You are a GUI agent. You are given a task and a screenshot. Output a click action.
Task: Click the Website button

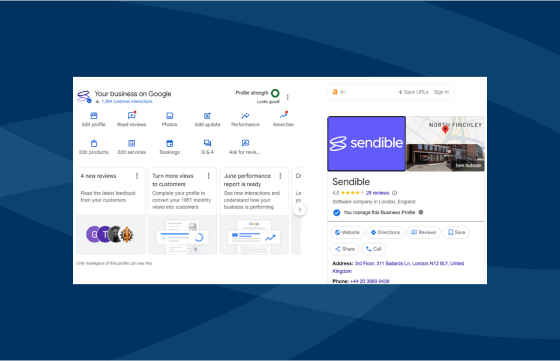tap(347, 232)
